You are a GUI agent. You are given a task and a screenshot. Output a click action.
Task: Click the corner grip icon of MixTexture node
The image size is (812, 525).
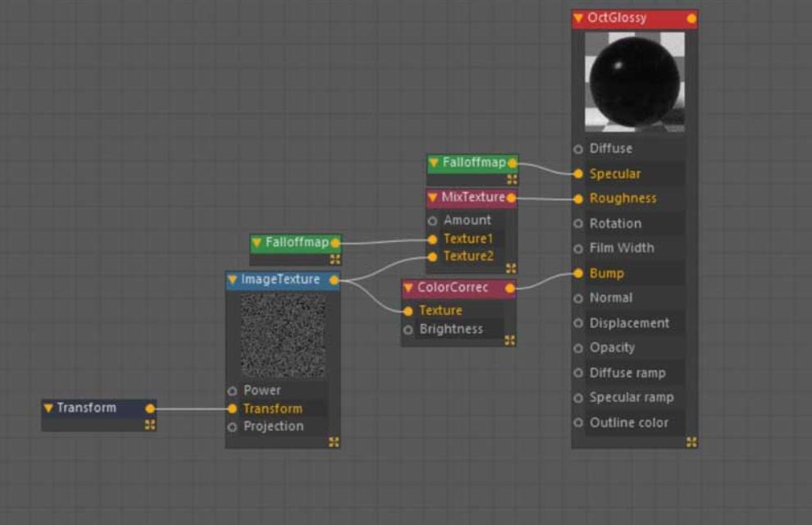point(511,268)
